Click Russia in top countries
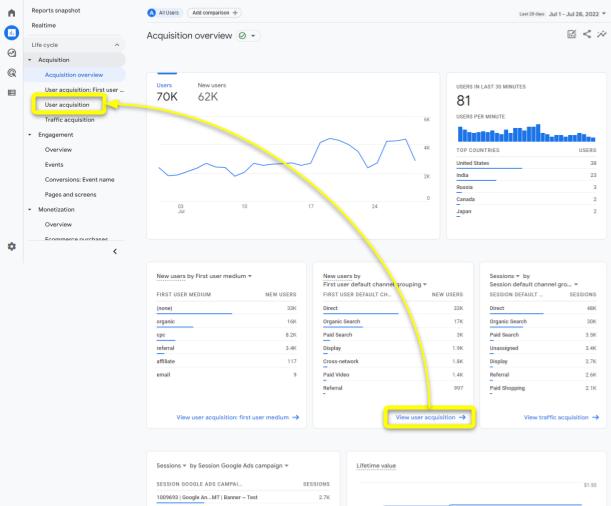611x506 pixels. (526, 187)
